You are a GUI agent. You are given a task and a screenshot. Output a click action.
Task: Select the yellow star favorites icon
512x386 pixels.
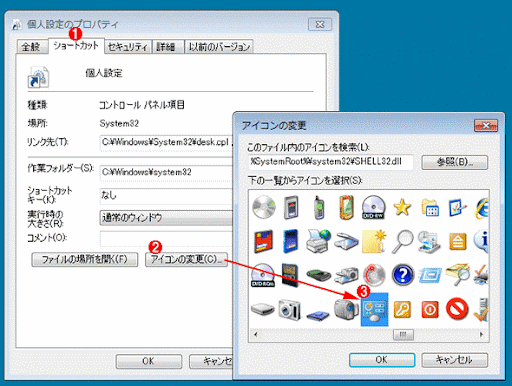(x=402, y=207)
